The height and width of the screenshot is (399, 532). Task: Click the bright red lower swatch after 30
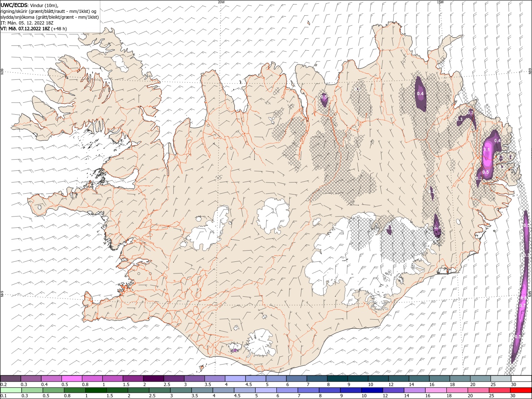click(520, 390)
